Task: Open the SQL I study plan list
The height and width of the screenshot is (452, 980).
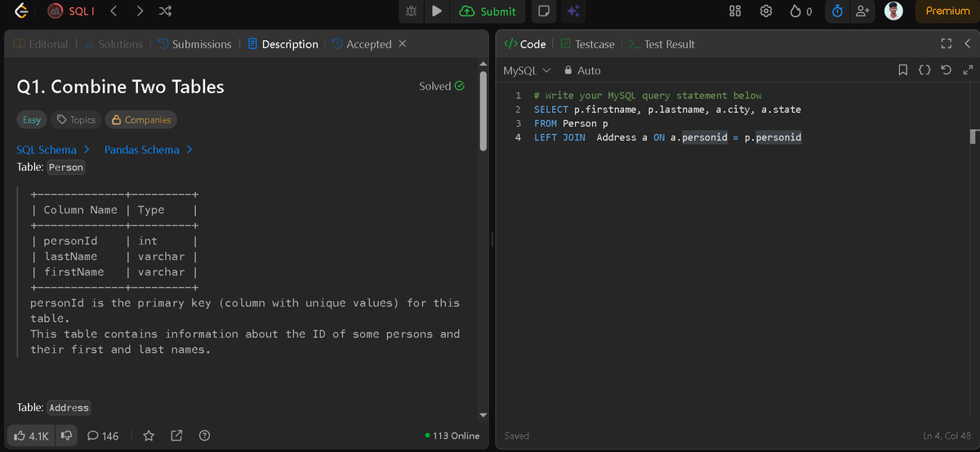Action: (x=70, y=11)
